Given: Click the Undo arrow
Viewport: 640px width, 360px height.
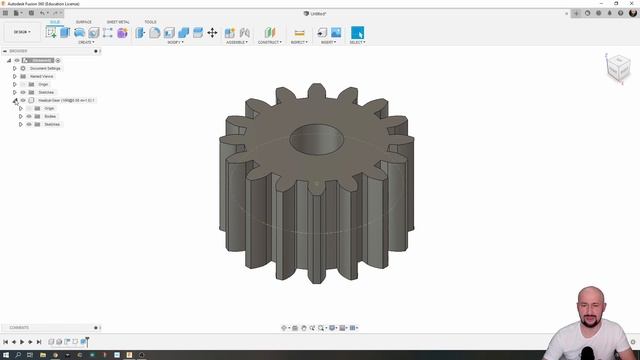Looking at the screenshot, I should point(42,13).
